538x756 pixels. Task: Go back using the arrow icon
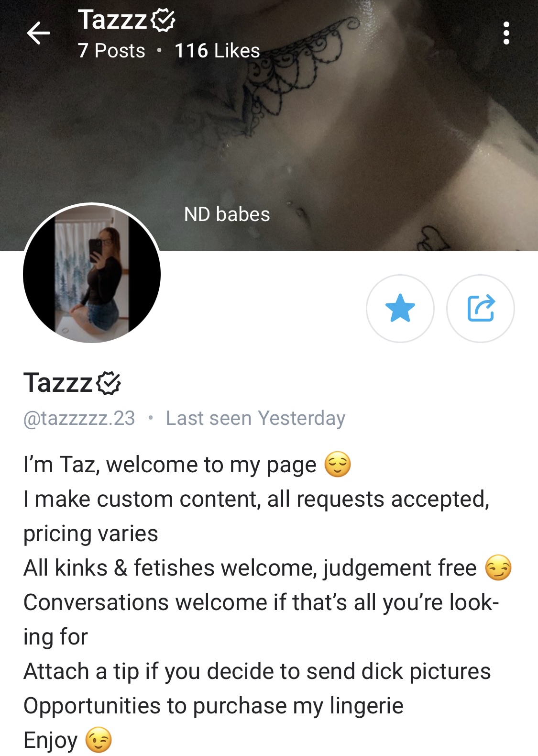tap(38, 33)
